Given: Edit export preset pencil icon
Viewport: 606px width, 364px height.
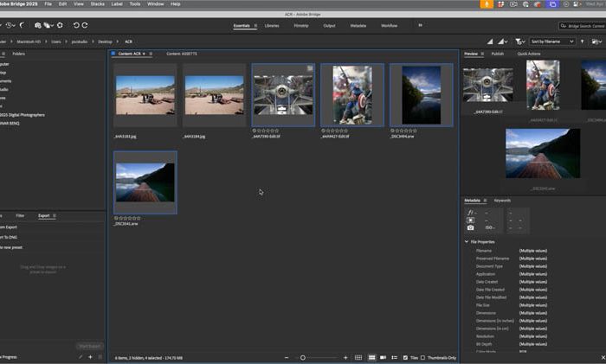Looking at the screenshot, I should [81, 357].
